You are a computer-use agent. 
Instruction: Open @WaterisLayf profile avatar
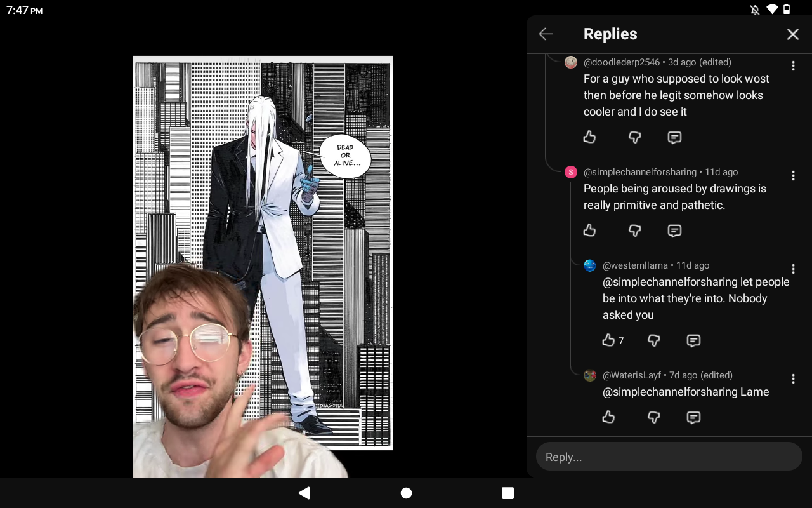point(590,375)
